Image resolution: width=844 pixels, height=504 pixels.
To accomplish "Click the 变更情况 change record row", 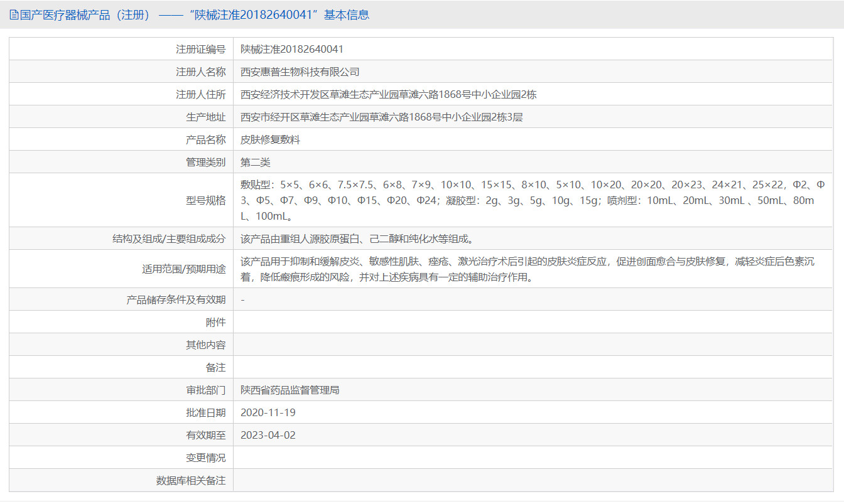I will [440, 457].
